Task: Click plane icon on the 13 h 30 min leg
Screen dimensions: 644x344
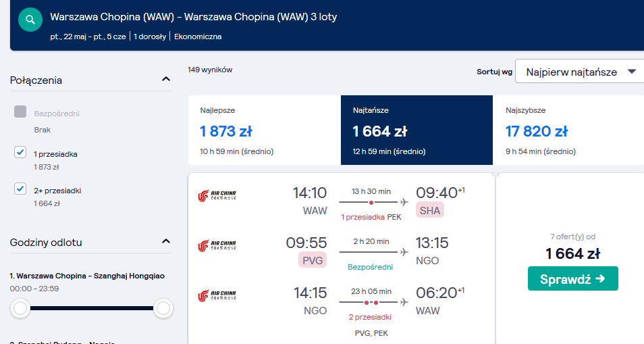Action: 404,202
